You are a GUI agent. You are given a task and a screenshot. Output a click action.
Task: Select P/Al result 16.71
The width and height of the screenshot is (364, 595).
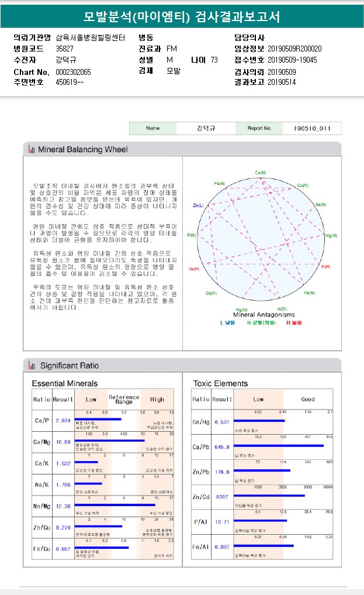(222, 522)
